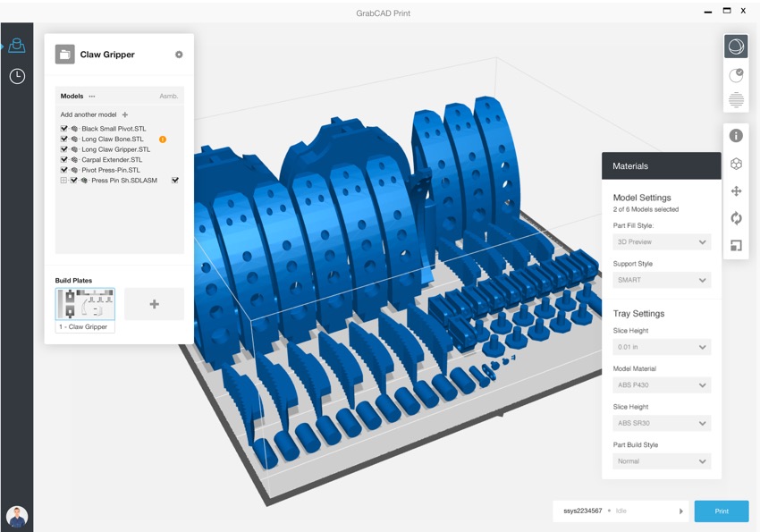Select the model view sphere icon
760x532 pixels.
736,46
